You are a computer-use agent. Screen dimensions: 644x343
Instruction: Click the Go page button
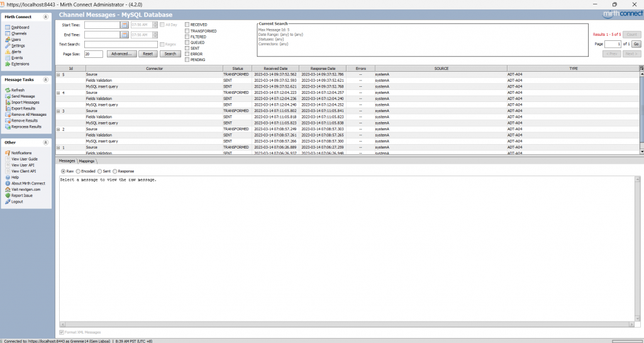(x=636, y=44)
